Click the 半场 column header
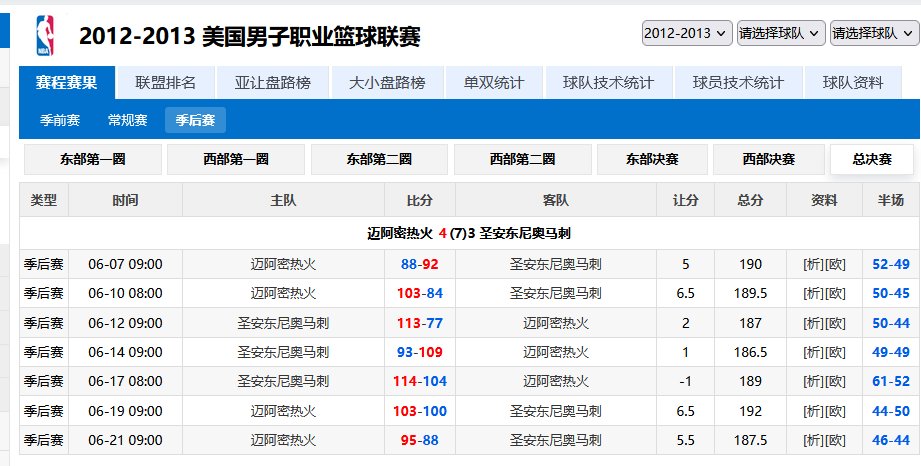921x466 pixels. click(890, 200)
